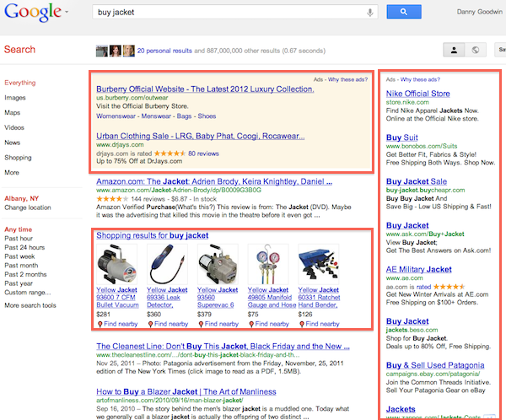Click Shoes sitelink in Burberry ad

tap(207, 116)
